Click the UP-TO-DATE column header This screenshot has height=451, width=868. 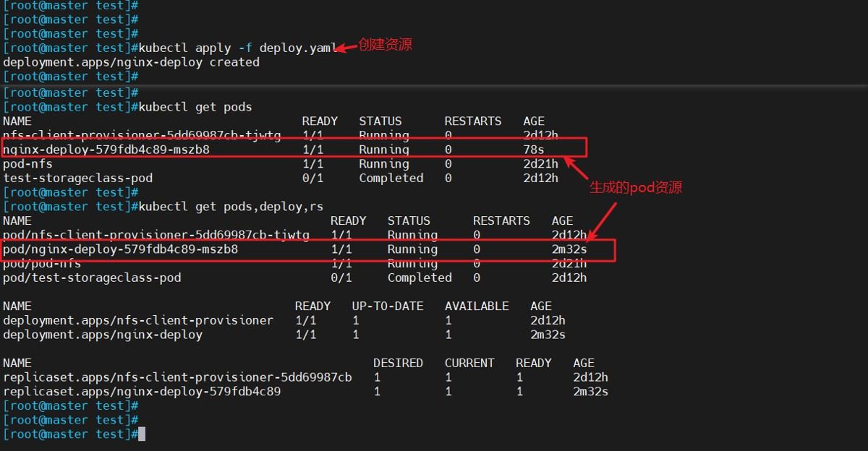coord(388,306)
